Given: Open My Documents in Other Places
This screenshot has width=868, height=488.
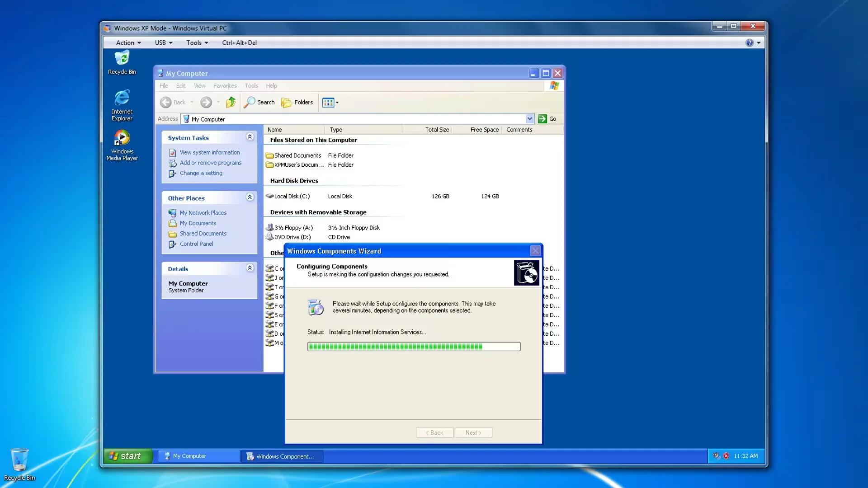Looking at the screenshot, I should tap(198, 223).
